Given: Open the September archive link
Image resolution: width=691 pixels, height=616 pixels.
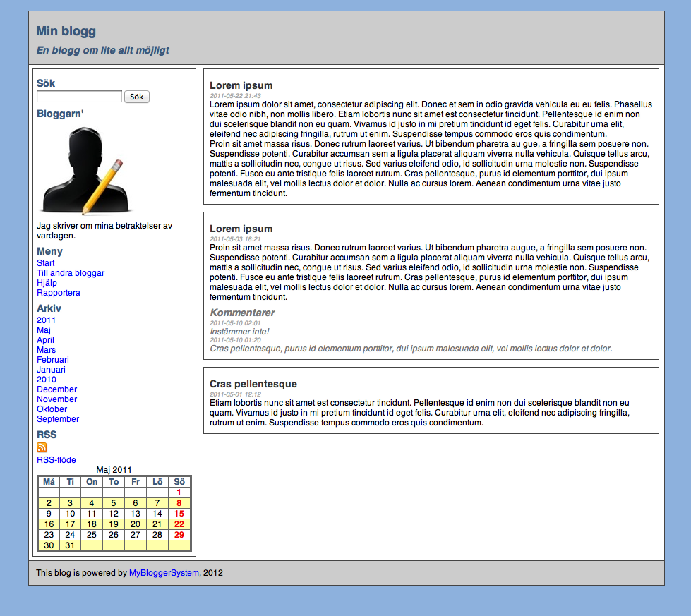Looking at the screenshot, I should 58,419.
